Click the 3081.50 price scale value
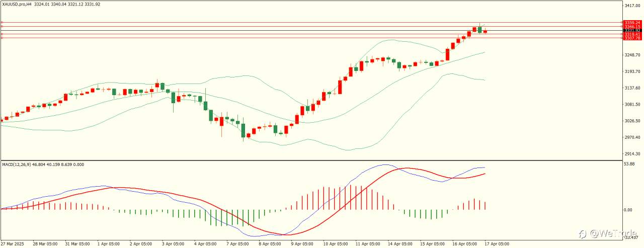 tap(632, 105)
